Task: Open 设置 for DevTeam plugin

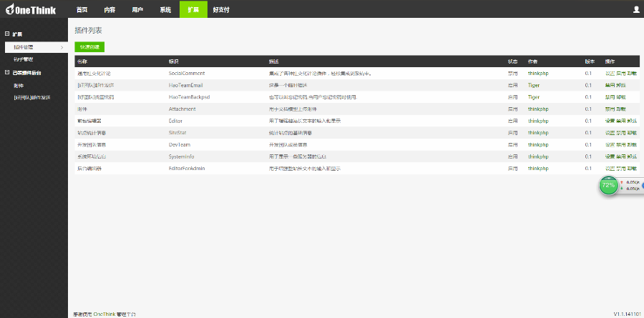Action: pyautogui.click(x=610, y=145)
